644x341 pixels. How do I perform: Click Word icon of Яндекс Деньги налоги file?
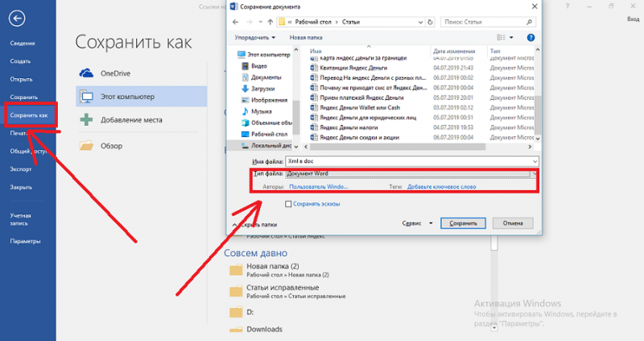click(314, 127)
